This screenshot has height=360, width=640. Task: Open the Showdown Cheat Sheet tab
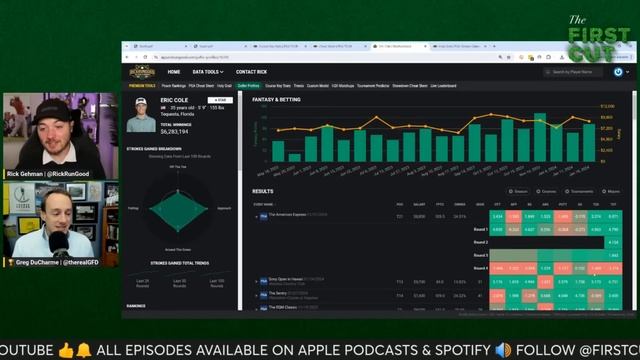click(x=410, y=86)
